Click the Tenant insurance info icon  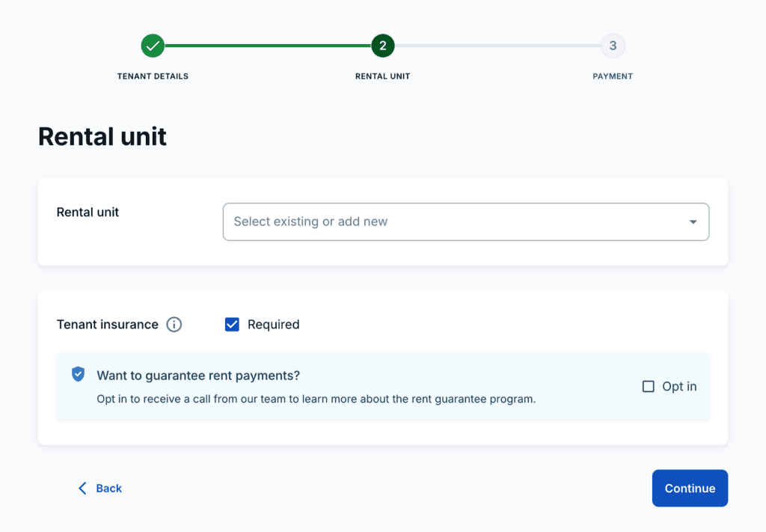point(174,325)
